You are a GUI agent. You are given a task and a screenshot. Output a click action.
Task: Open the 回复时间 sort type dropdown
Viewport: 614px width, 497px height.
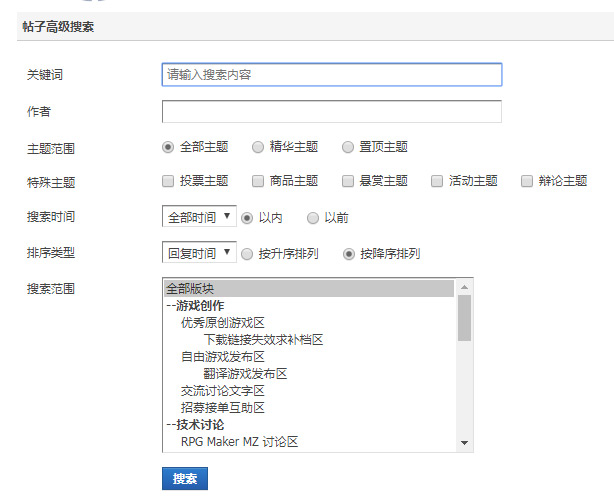tap(199, 252)
